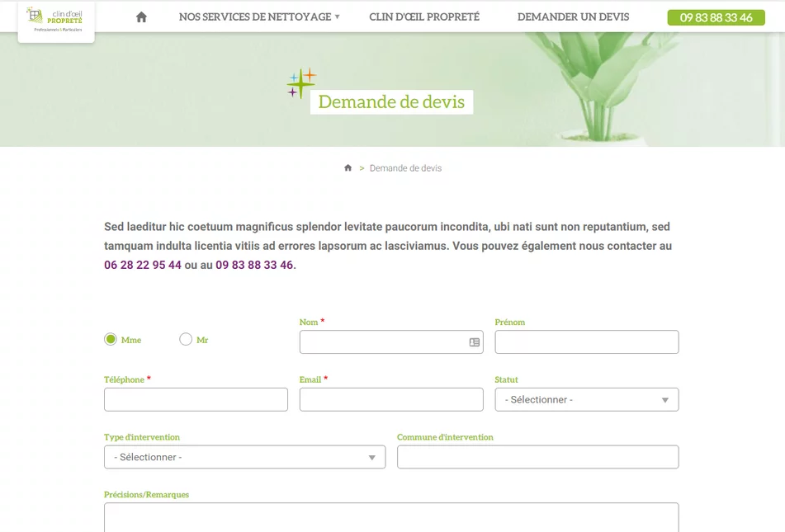Click the 06 28 22 95 44 phone link
785x532 pixels.
143,266
